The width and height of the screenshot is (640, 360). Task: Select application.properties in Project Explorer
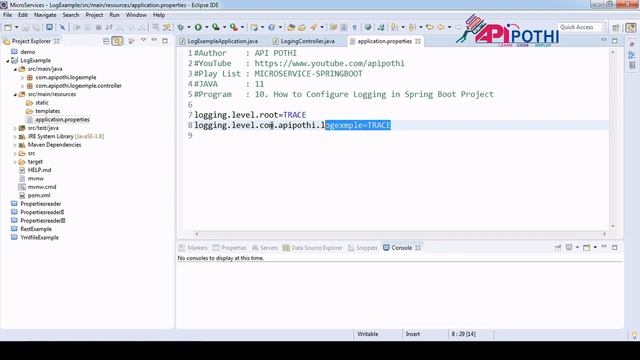pos(62,120)
